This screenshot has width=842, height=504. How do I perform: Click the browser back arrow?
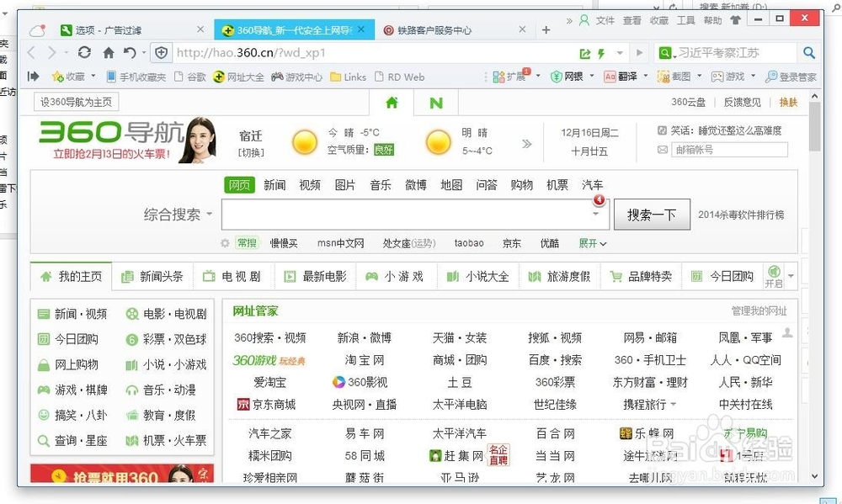tap(32, 53)
